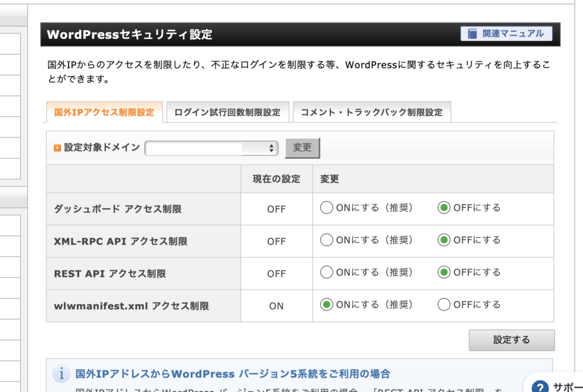This screenshot has height=392, width=583.
Task: Switch to the 国外IPアクセス制限設定 tab
Action: [x=104, y=112]
